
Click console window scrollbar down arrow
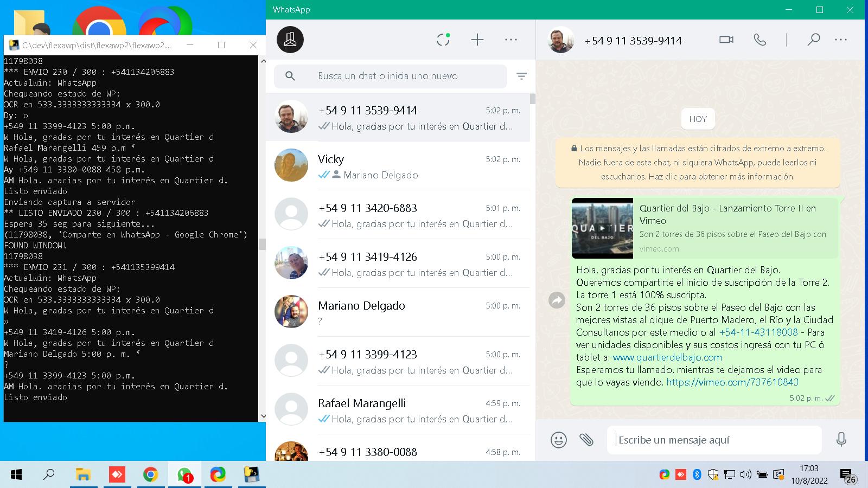pyautogui.click(x=263, y=416)
